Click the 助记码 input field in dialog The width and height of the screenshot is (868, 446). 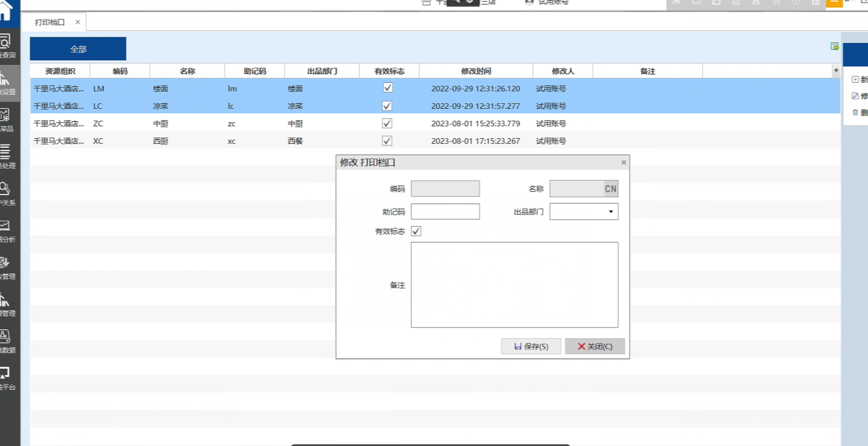(x=445, y=211)
